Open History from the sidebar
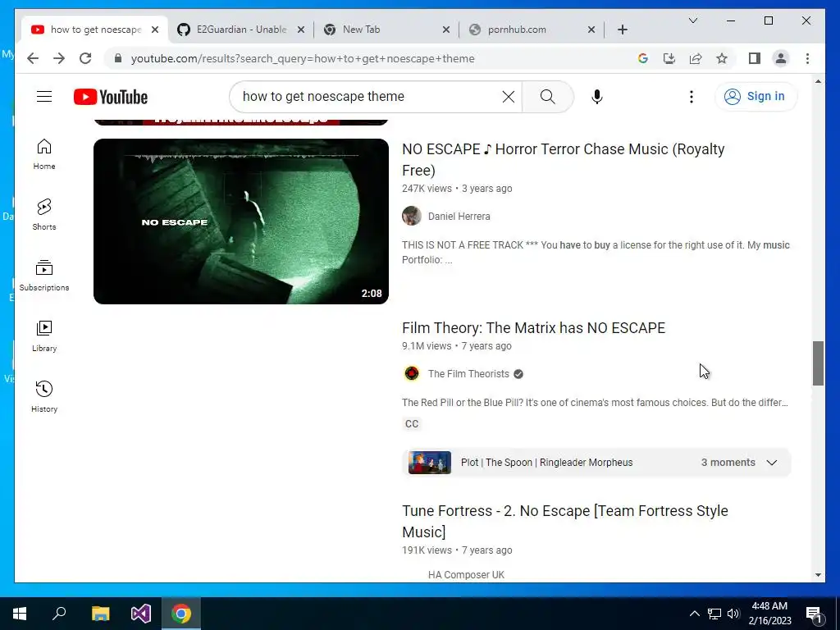Viewport: 840px width, 630px height. click(44, 396)
